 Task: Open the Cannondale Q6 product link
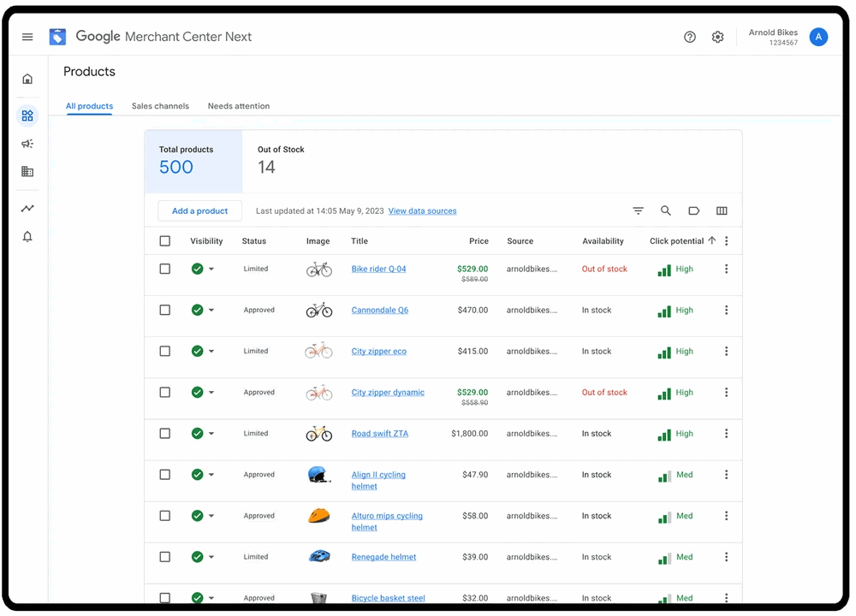[379, 310]
